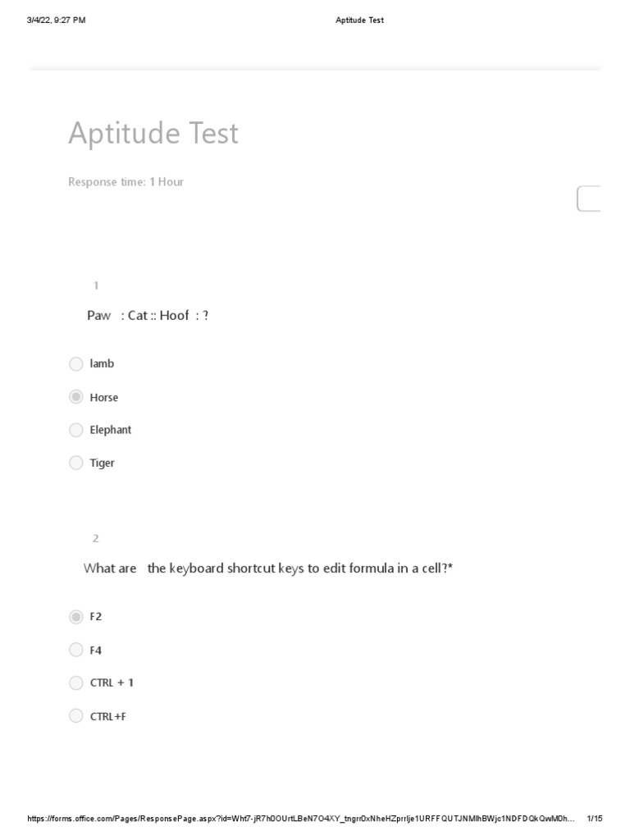This screenshot has width=630, height=840.
Task: Select the 'lamb' radio option
Action: click(x=76, y=363)
